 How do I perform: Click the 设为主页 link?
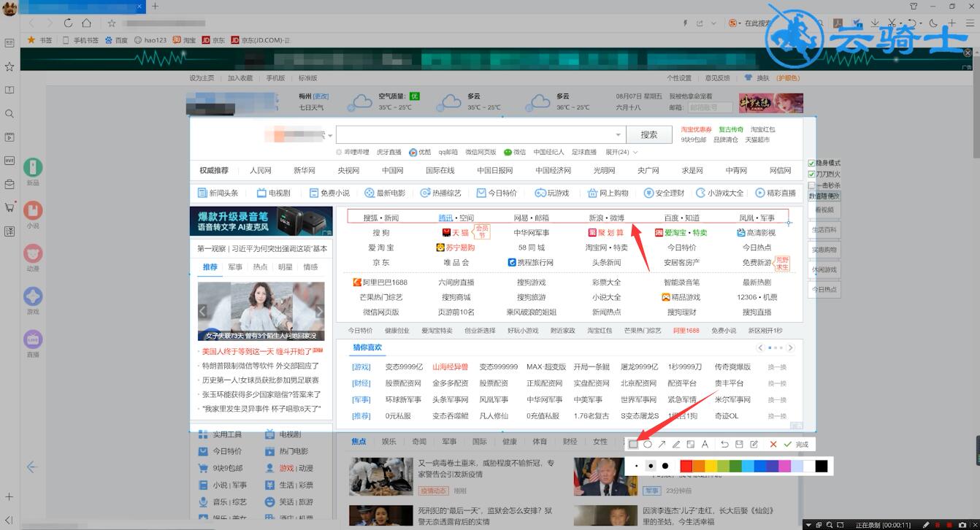click(x=202, y=78)
